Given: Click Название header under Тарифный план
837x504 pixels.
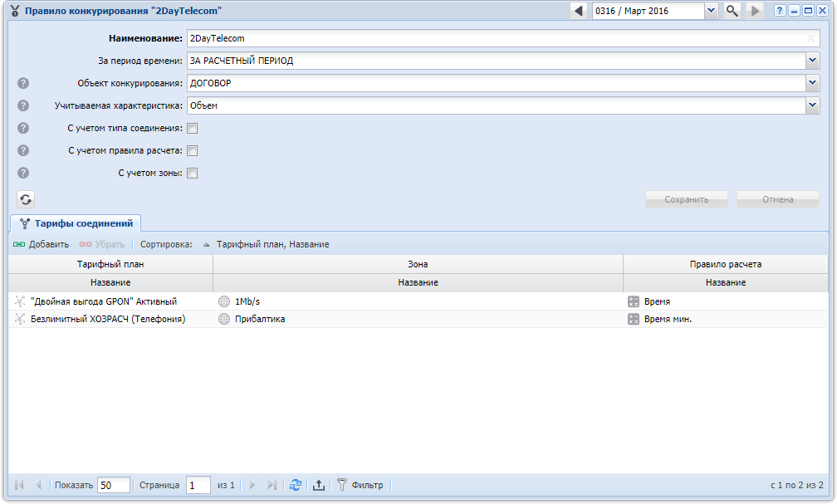Looking at the screenshot, I should 110,282.
